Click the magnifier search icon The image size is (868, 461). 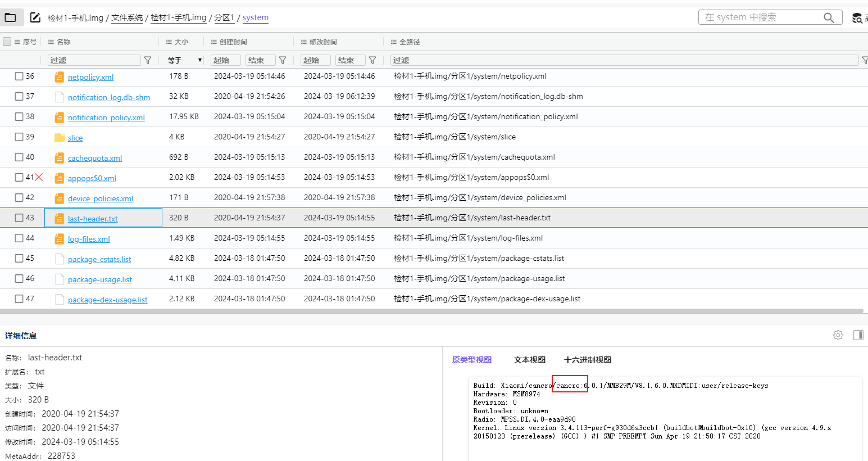tap(829, 17)
